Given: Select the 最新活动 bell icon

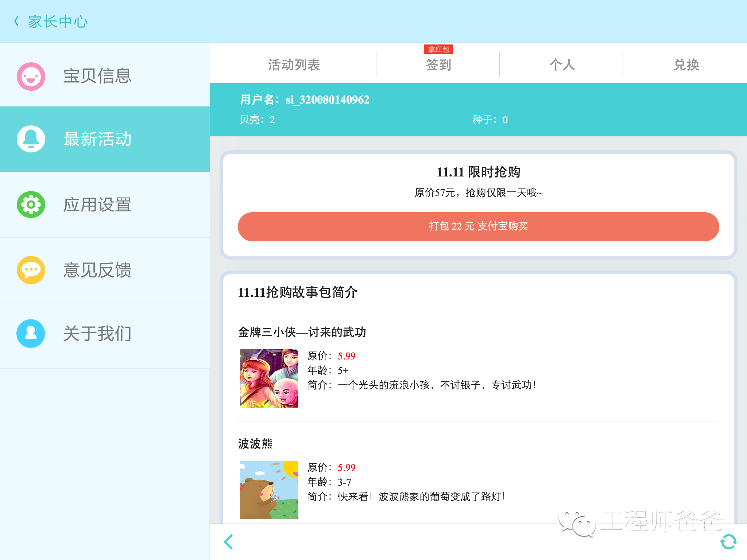Looking at the screenshot, I should [x=31, y=139].
